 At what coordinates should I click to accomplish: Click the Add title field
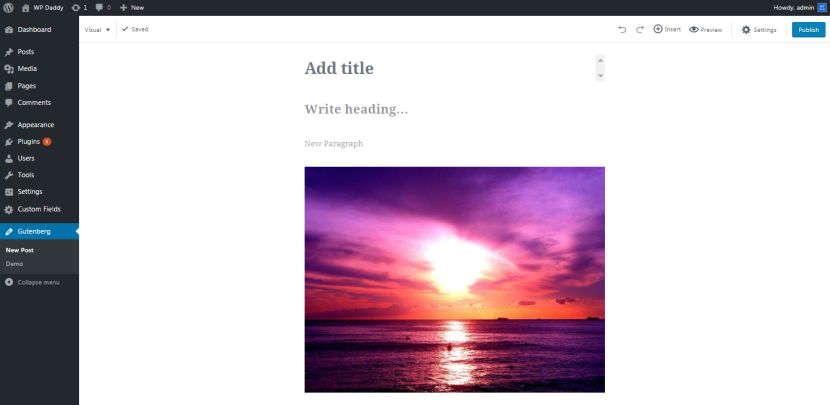tap(449, 68)
